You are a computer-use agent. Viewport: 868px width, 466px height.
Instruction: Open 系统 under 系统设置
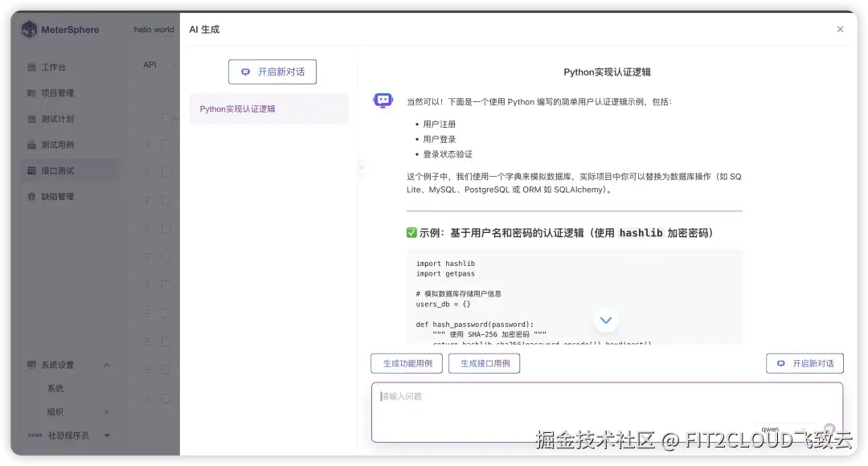tap(55, 389)
